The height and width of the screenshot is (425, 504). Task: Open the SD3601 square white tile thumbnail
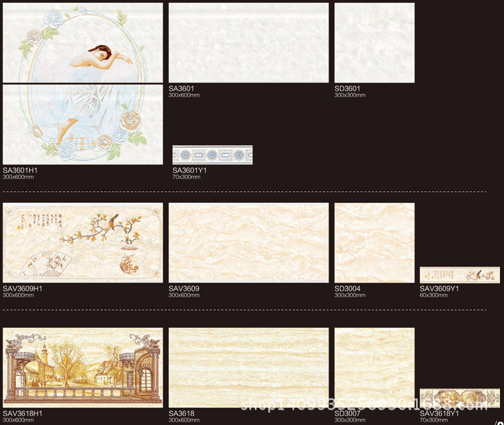coord(374,43)
